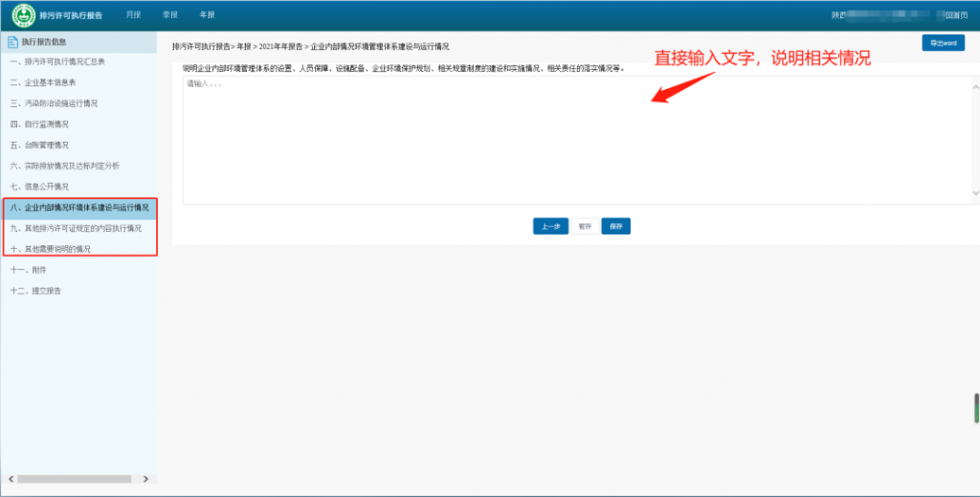Switch to the 年报 annual report menu
This screenshot has width=980, height=497.
pos(207,15)
